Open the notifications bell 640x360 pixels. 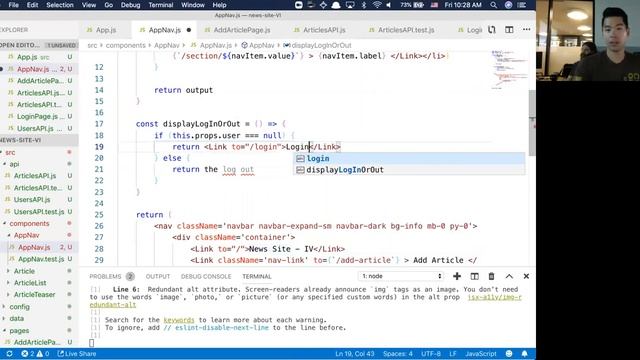click(x=524, y=354)
